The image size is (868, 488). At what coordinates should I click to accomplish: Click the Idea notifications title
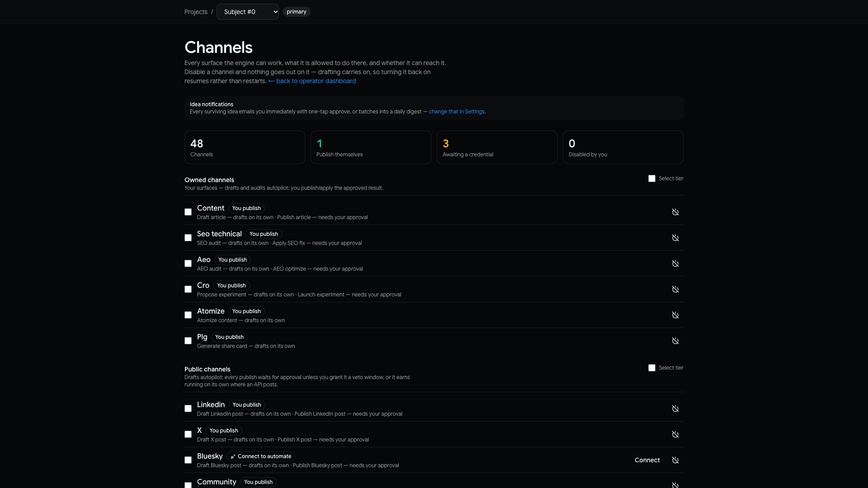[212, 104]
